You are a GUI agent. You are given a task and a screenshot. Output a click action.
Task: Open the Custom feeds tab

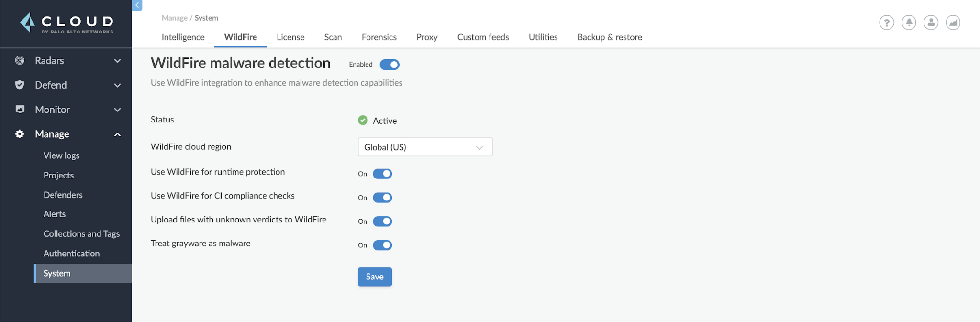point(483,37)
